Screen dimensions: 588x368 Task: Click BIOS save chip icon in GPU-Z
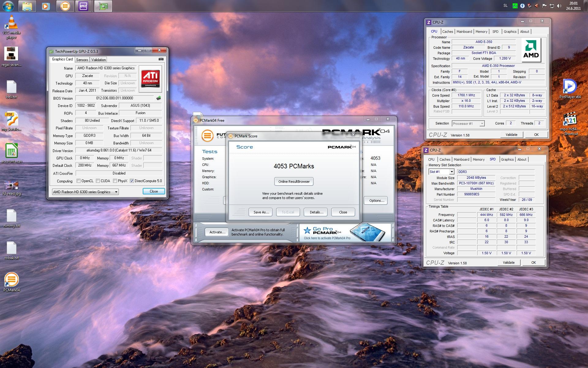(x=158, y=98)
